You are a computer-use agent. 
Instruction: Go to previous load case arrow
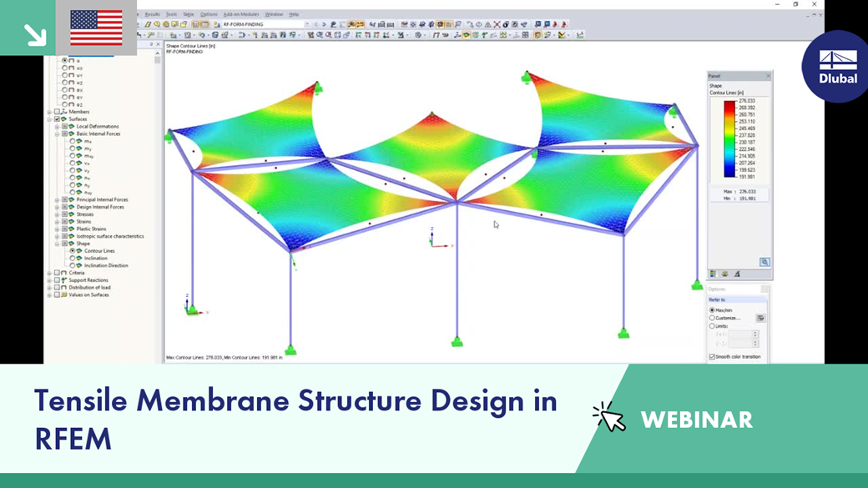point(316,24)
